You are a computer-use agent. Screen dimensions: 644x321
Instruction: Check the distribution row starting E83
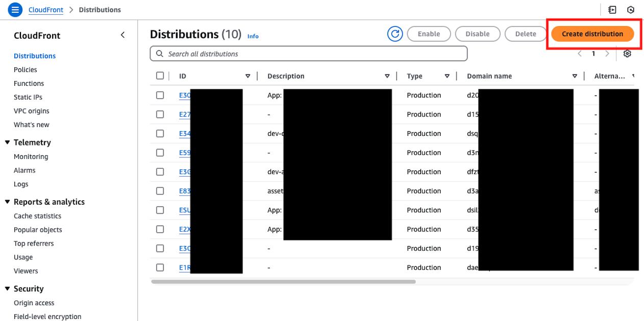(160, 191)
